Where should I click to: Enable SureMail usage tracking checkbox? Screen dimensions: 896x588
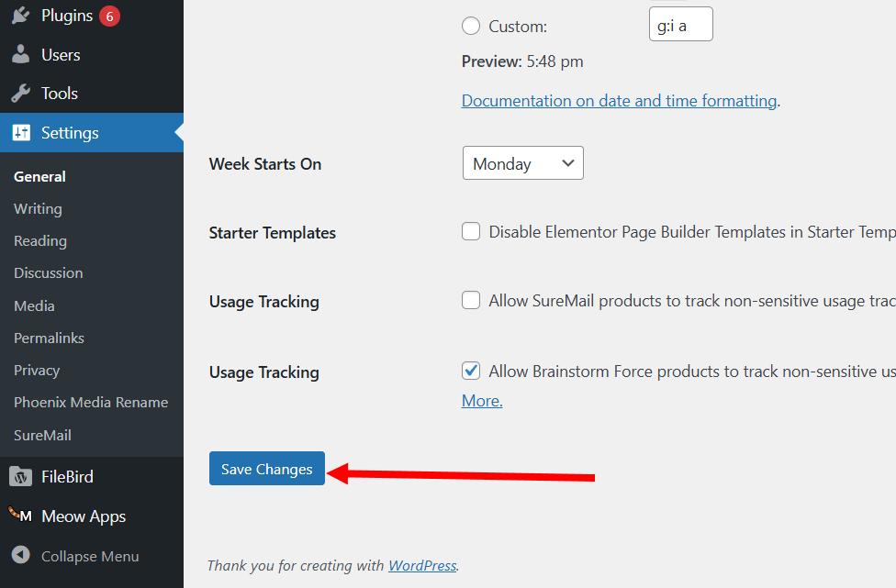point(471,300)
